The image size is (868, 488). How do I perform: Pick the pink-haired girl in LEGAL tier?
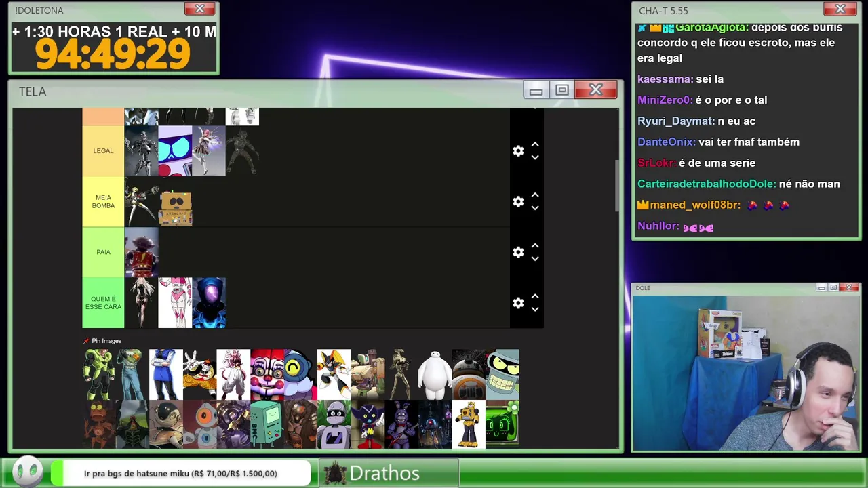(x=209, y=151)
